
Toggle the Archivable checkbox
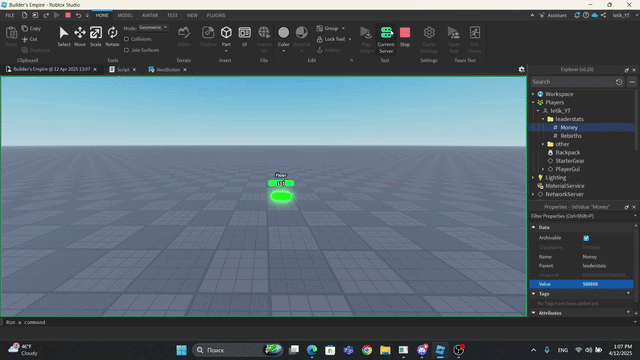pos(587,238)
